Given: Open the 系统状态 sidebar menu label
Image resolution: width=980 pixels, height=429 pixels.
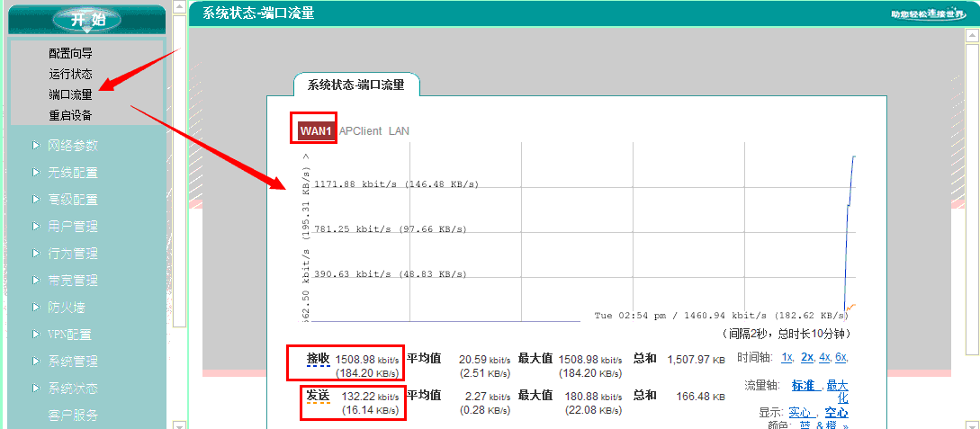Looking at the screenshot, I should 73,389.
